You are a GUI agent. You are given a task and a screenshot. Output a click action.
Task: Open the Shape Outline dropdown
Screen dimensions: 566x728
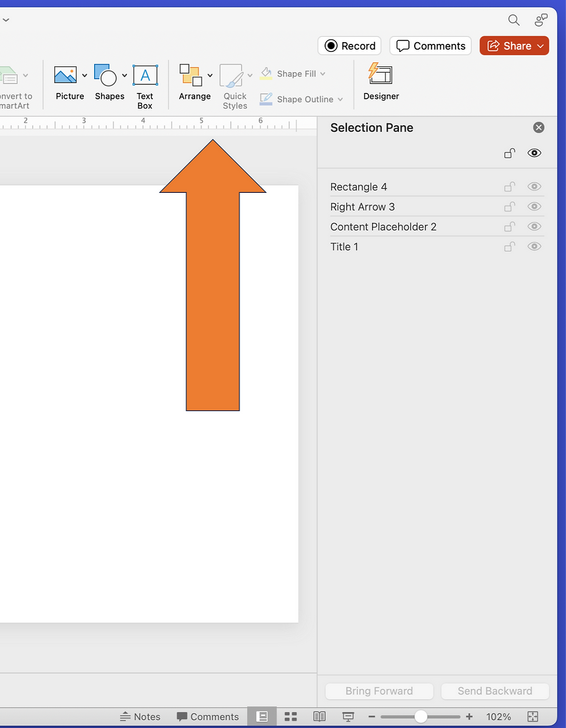click(340, 99)
